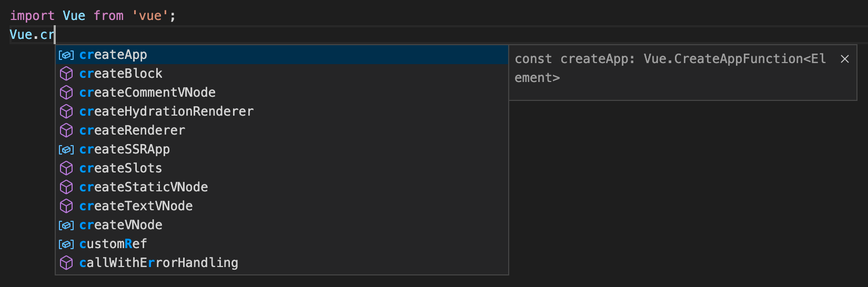Click the 'vue' string in the import statement
Screen dimensions: 868x287
click(150, 16)
